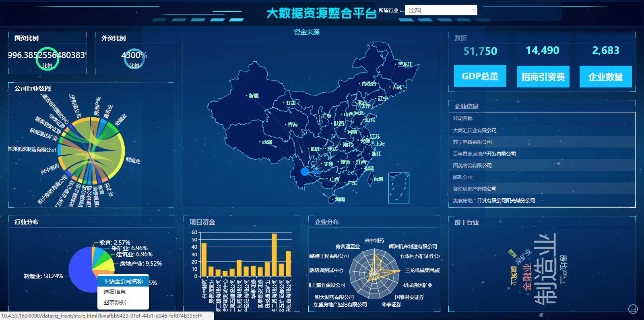This screenshot has width=644, height=320.
Task: Select company row 赛伦房地产有限公司
Action: click(x=542, y=189)
